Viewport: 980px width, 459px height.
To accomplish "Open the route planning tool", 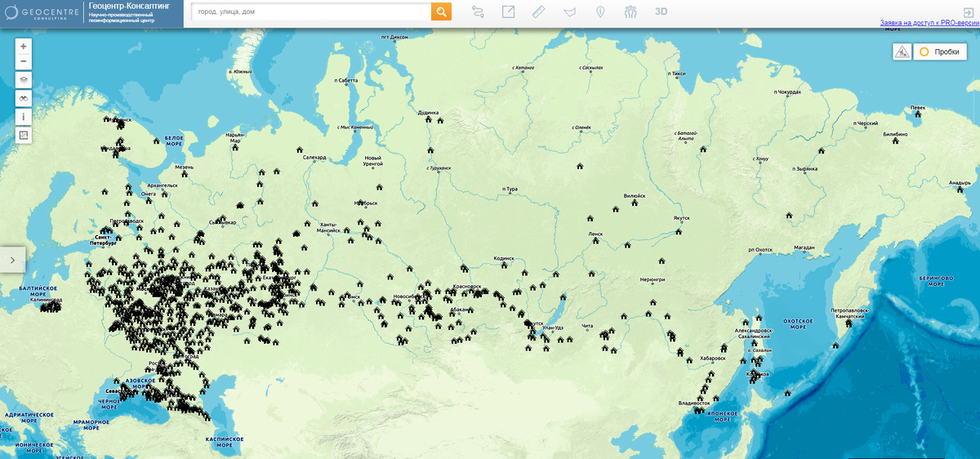I will point(478,11).
